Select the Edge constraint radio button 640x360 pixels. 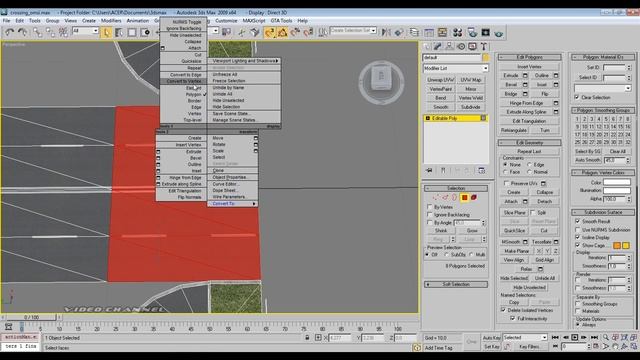pyautogui.click(x=529, y=164)
